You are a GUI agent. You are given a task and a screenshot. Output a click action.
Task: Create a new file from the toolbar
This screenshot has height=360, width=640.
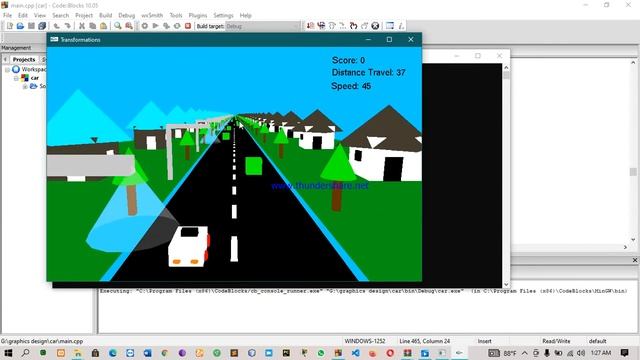[x=10, y=26]
